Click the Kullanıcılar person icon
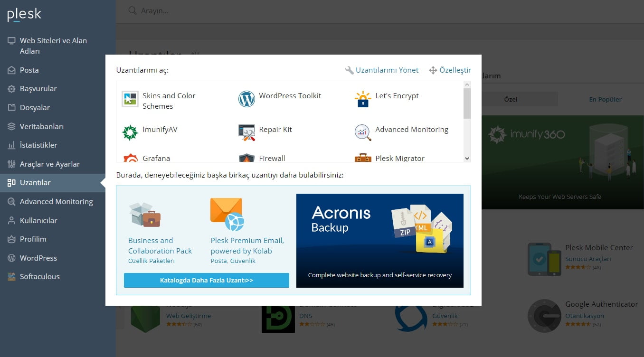This screenshot has height=357, width=644. [11, 221]
